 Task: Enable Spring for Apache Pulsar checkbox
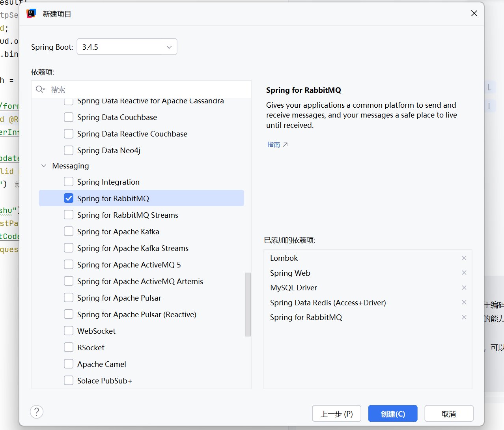coord(69,298)
